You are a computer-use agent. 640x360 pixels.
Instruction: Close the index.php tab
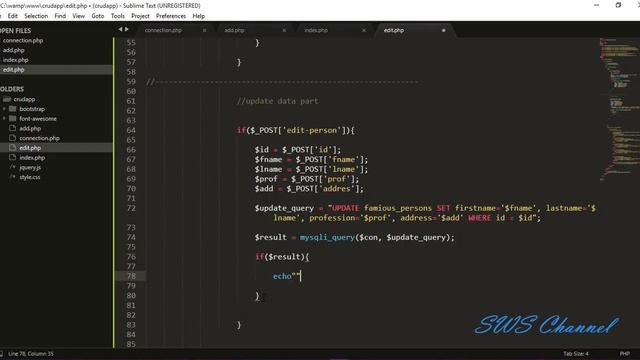[364, 30]
